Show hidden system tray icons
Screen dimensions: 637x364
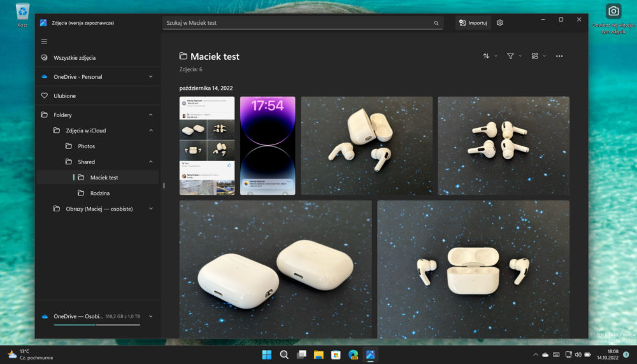pos(536,354)
